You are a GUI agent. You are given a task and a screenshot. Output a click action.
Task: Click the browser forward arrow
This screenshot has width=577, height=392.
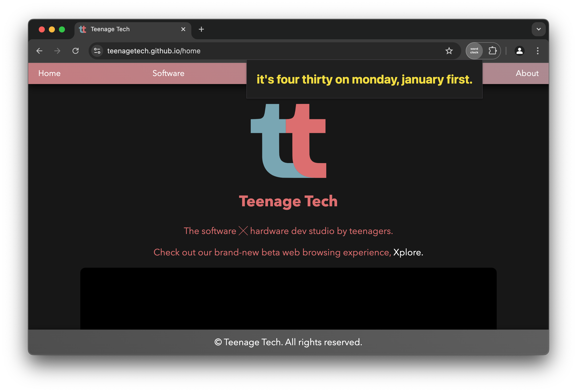pos(57,51)
